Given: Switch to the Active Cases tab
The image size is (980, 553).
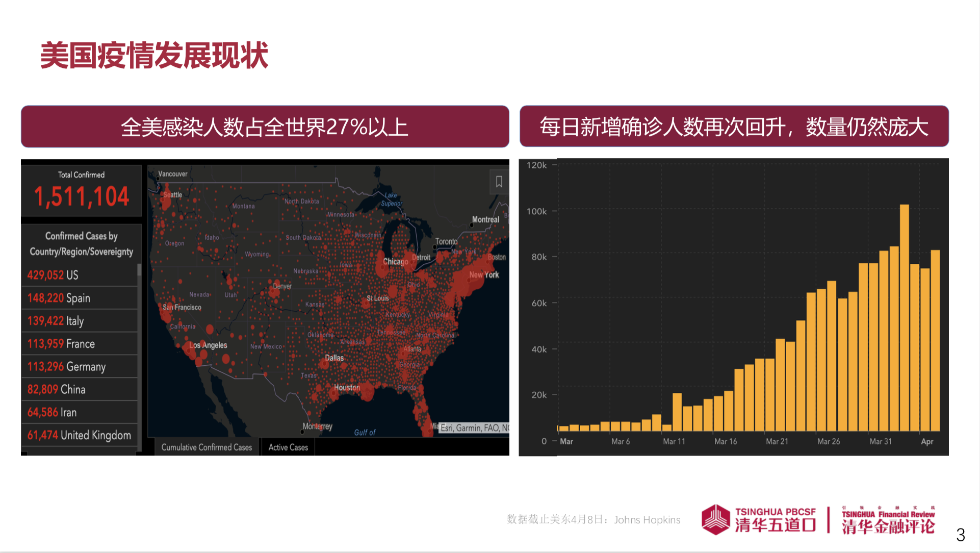Looking at the screenshot, I should coord(288,447).
